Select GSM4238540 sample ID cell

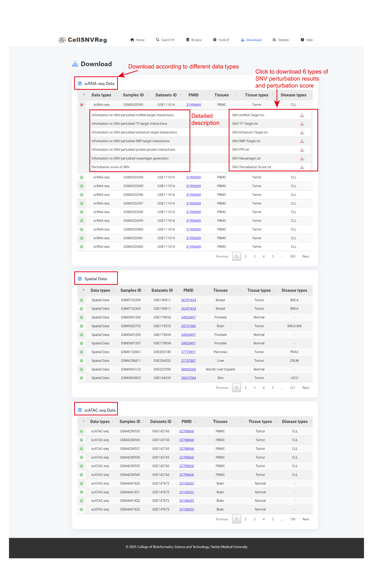pyautogui.click(x=130, y=475)
